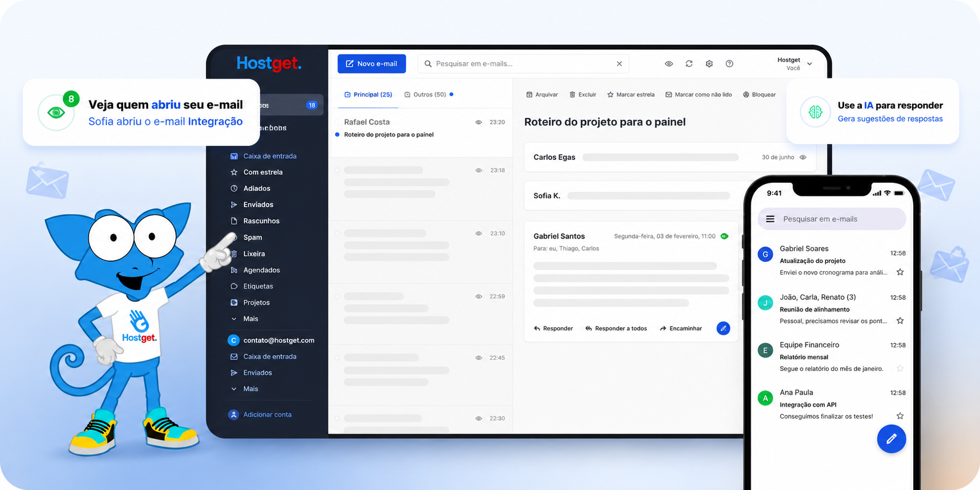Image resolution: width=980 pixels, height=490 pixels.
Task: Click the green eye icon with badge 8
Action: tap(56, 113)
